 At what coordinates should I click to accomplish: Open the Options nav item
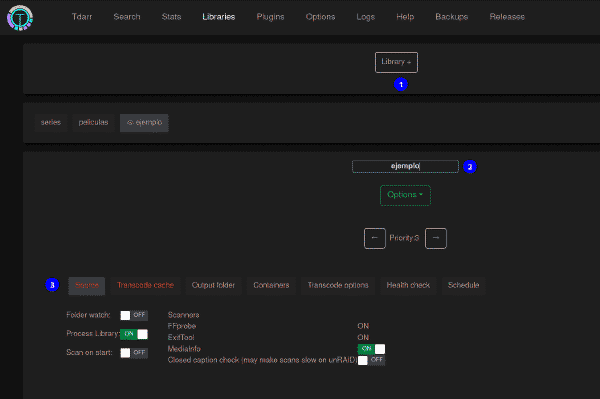320,17
